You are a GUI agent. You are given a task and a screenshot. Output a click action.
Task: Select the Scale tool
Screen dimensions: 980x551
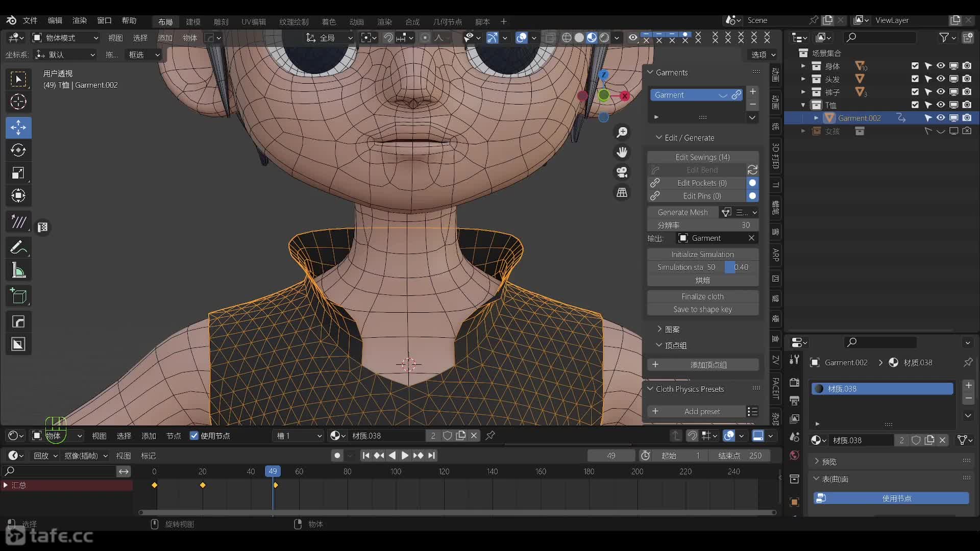click(18, 173)
